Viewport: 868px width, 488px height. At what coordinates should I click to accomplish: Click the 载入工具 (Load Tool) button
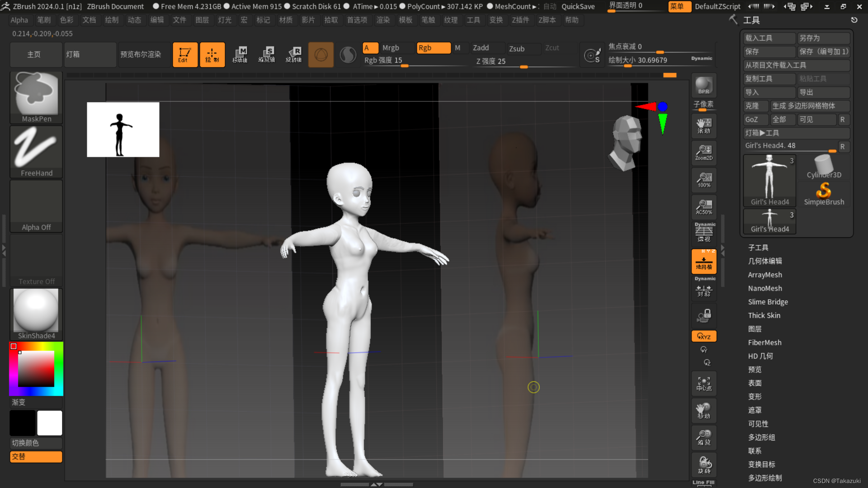click(769, 38)
